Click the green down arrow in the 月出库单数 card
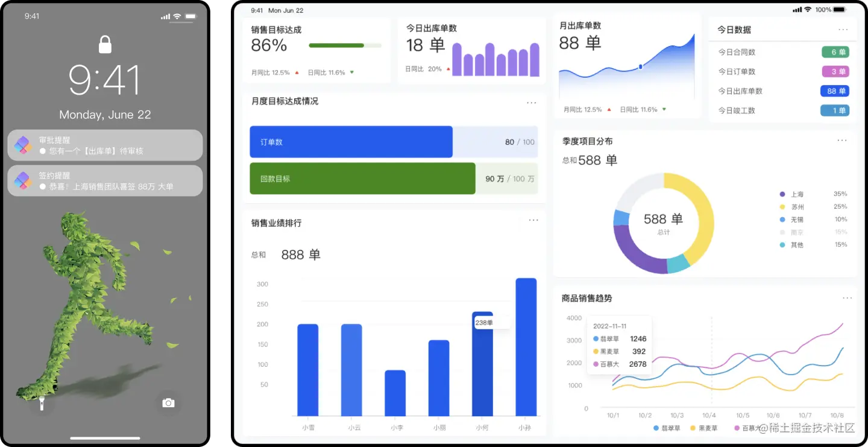868x447 pixels. click(664, 110)
